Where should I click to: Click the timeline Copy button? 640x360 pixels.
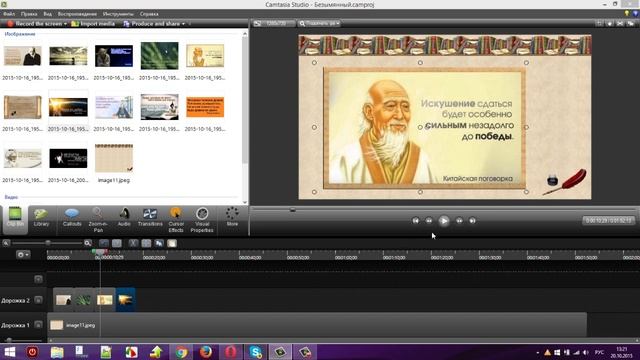pyautogui.click(x=159, y=243)
